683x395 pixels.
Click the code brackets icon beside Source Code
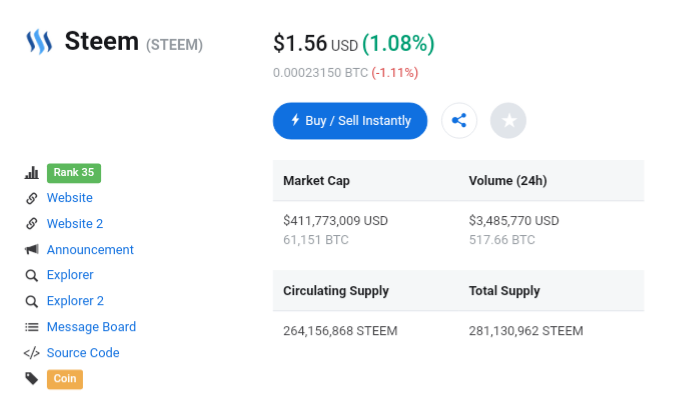coord(31,353)
